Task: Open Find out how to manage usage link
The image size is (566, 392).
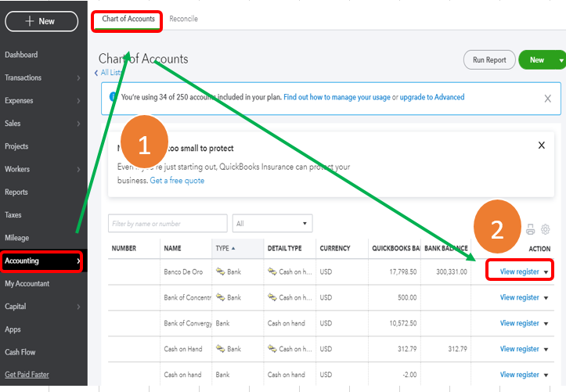Action: 337,97
